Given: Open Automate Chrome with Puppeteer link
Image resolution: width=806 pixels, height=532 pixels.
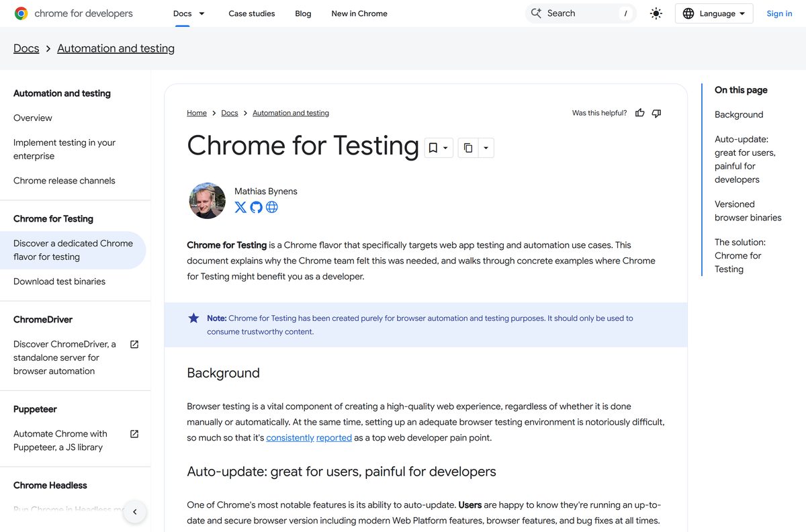Looking at the screenshot, I should click(x=60, y=441).
